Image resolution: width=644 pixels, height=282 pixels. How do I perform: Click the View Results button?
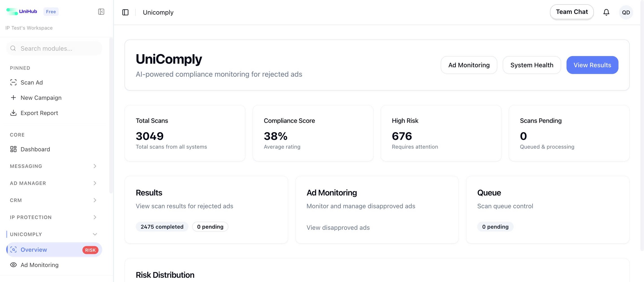592,65
